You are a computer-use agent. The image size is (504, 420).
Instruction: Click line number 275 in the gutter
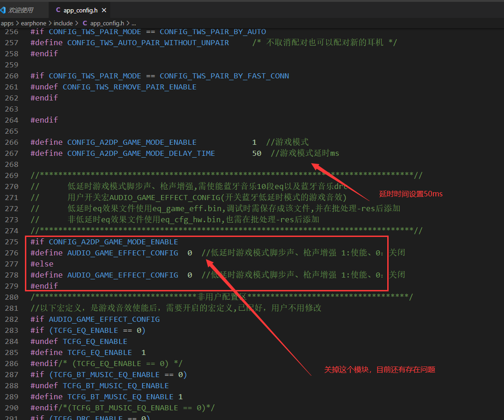(x=12, y=242)
